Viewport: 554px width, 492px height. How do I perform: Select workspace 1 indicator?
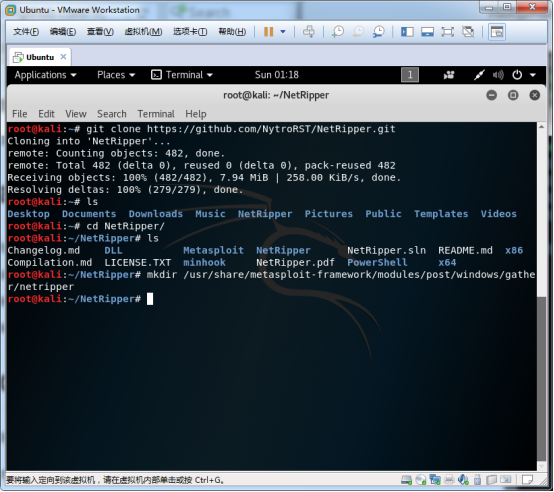(x=410, y=75)
